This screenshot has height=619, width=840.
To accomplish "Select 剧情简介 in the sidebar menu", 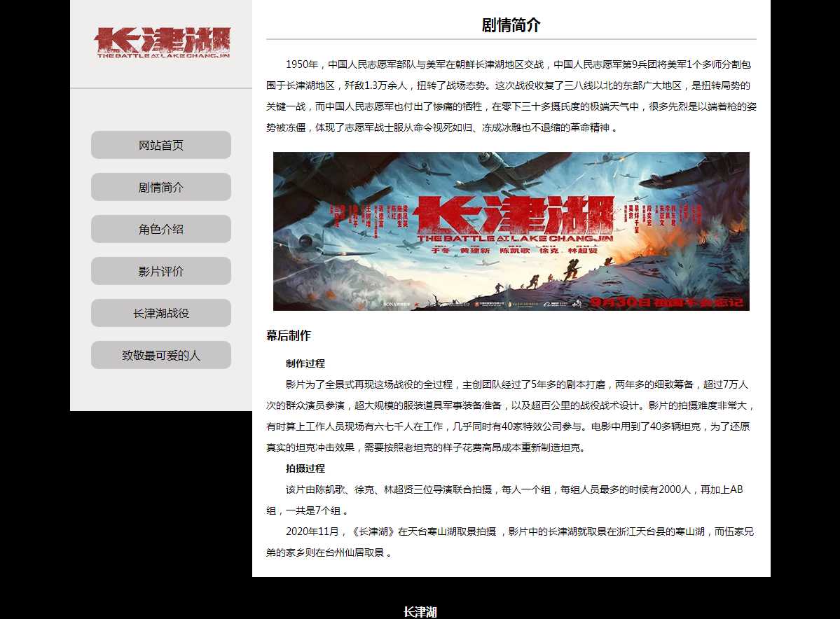I will (x=161, y=187).
